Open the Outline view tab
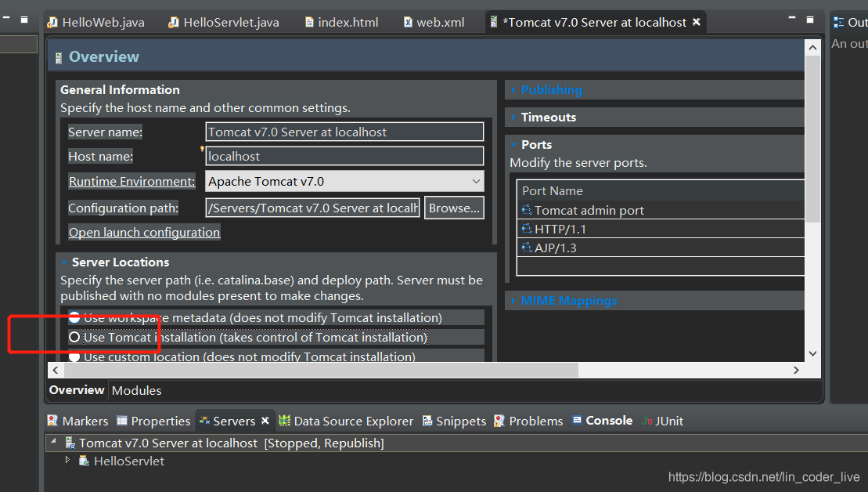Viewport: 868px width, 492px height. [851, 22]
